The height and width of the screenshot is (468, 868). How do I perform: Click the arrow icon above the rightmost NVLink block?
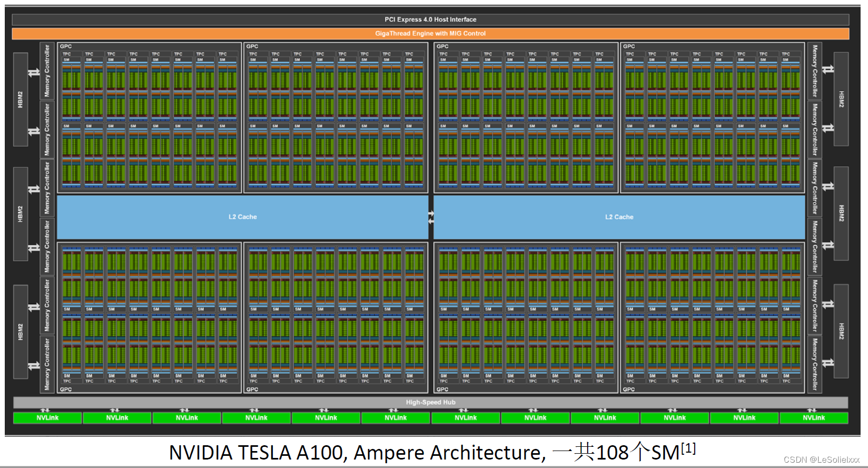[x=812, y=410]
